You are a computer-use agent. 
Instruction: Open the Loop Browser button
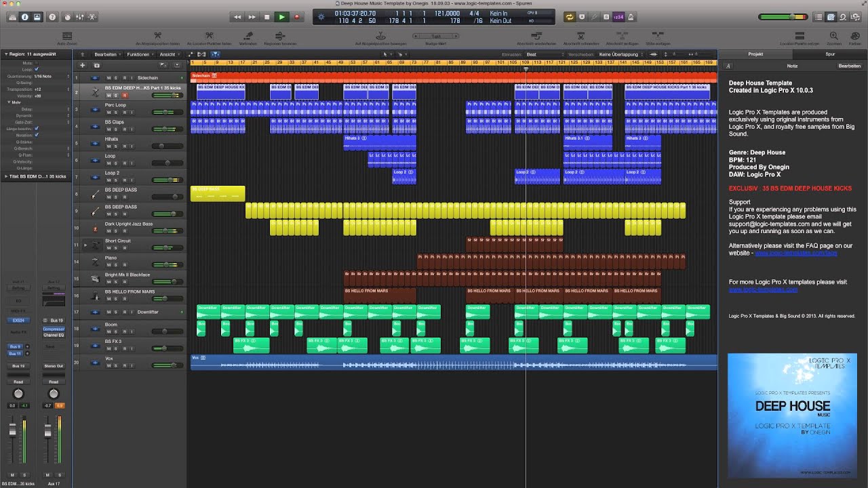[843, 17]
